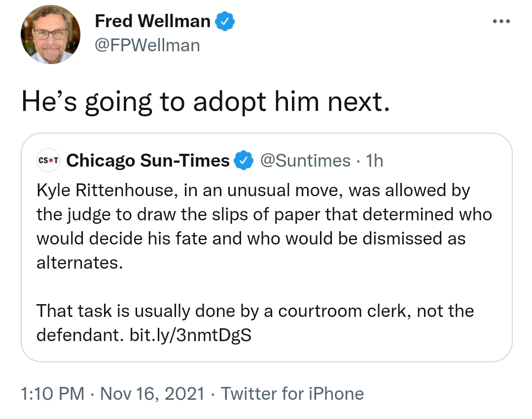Image resolution: width=532 pixels, height=419 pixels.
Task: Open the @Suntimes handle
Action: (x=305, y=161)
